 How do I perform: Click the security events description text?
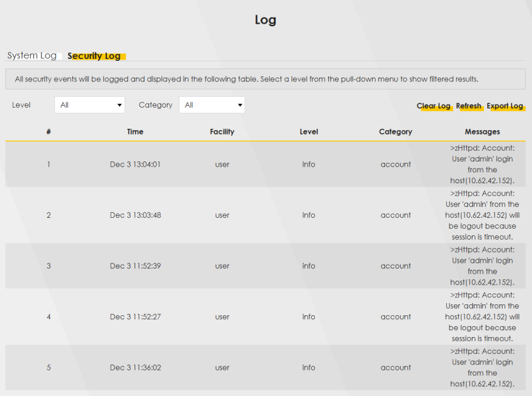pos(246,79)
